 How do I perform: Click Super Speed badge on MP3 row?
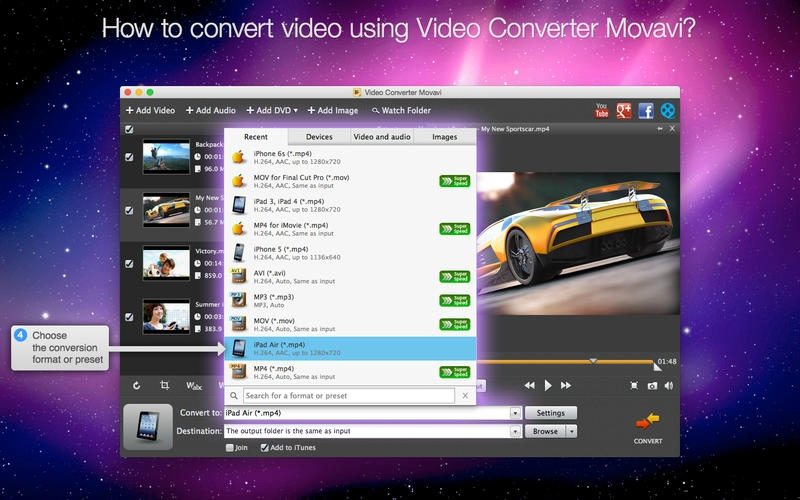455,301
